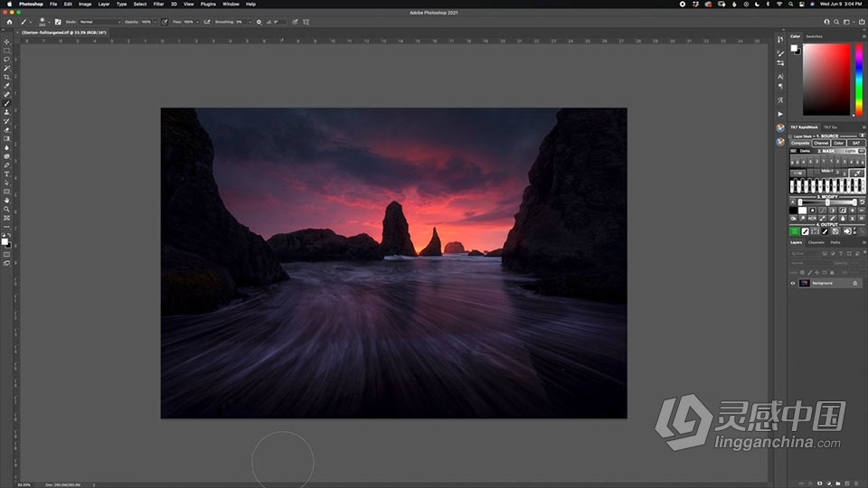Image resolution: width=868 pixels, height=488 pixels.
Task: Open the Layers panel flyout menu
Action: click(863, 242)
